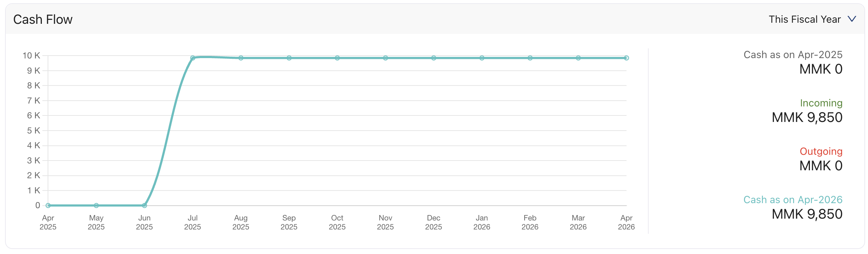Select the Cash Flow panel title
The width and height of the screenshot is (868, 254).
43,19
